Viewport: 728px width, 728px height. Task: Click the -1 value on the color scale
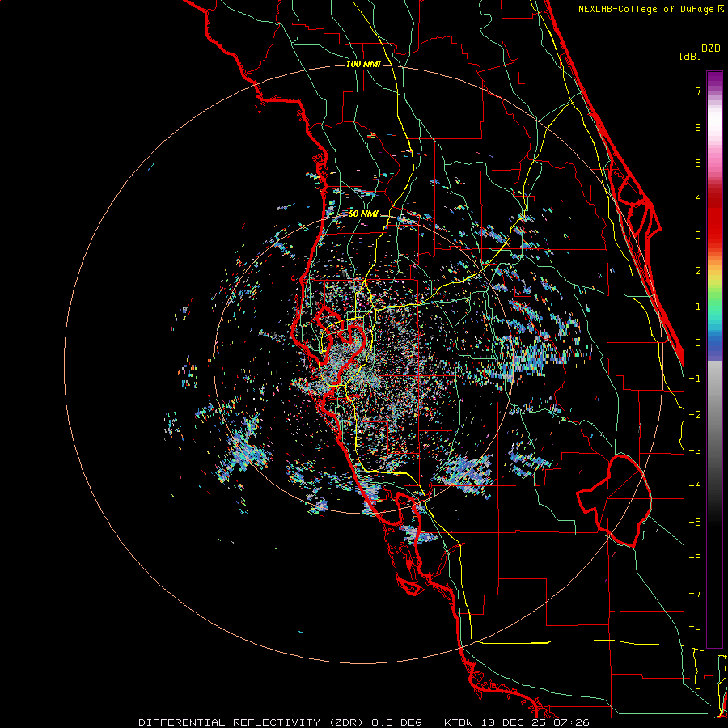click(x=695, y=379)
